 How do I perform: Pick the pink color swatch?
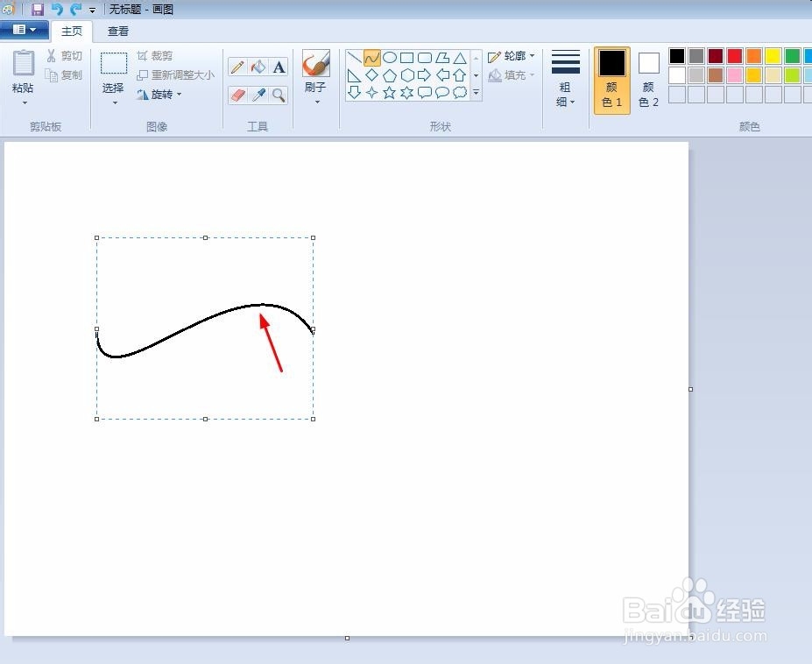point(734,75)
